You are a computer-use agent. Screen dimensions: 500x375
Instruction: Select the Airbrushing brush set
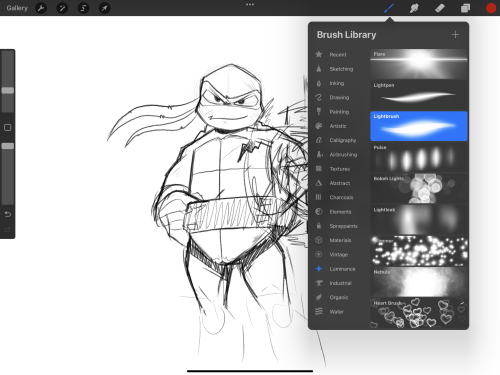(x=343, y=155)
